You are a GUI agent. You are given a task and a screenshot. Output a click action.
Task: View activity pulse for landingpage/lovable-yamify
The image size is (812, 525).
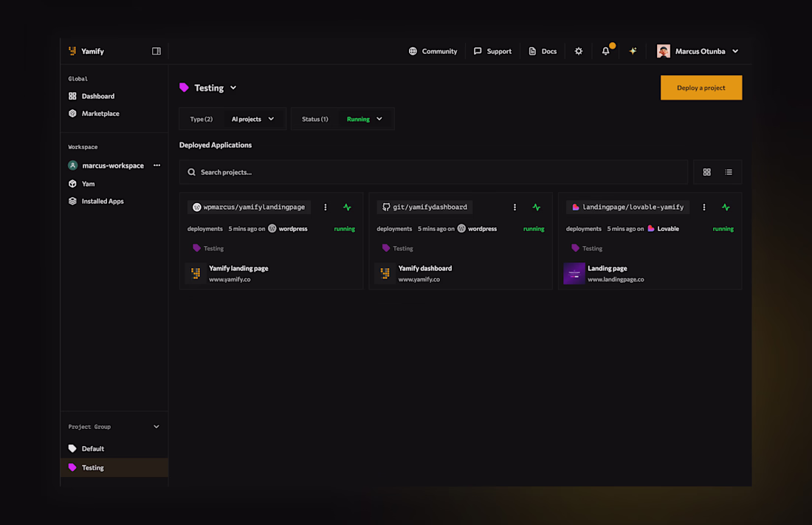click(x=726, y=207)
